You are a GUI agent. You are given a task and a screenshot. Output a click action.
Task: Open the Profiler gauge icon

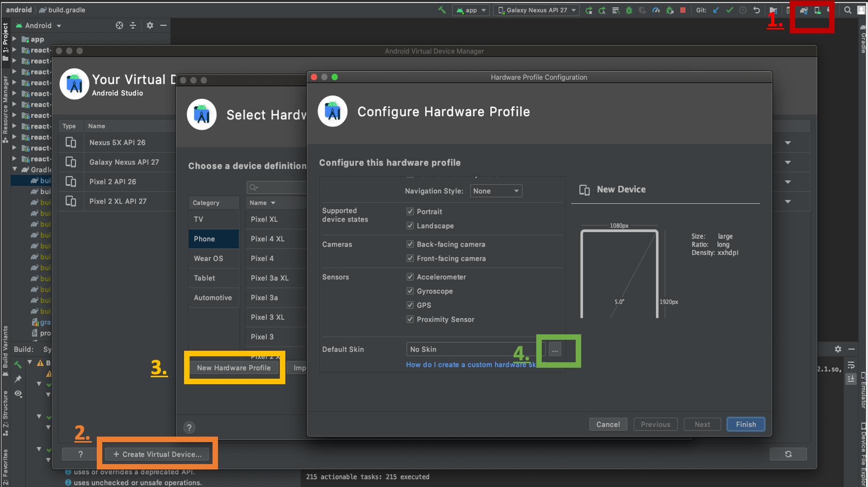click(x=656, y=10)
